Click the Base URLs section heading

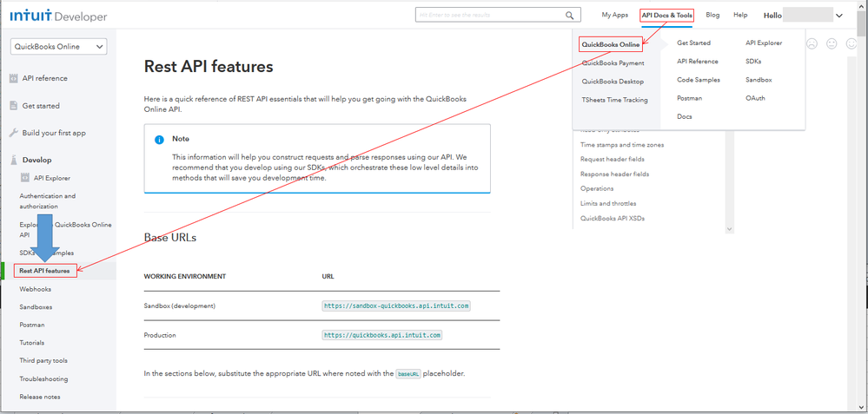pyautogui.click(x=170, y=237)
